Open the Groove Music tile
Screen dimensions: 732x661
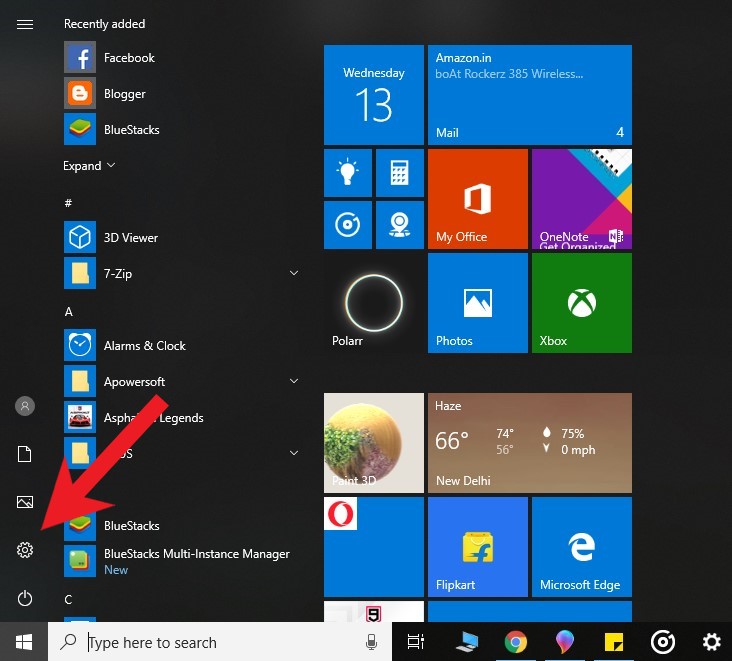[x=348, y=225]
